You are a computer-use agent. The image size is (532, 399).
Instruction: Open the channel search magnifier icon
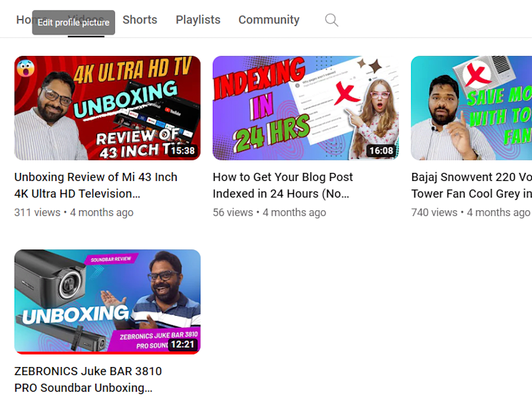[x=331, y=20]
